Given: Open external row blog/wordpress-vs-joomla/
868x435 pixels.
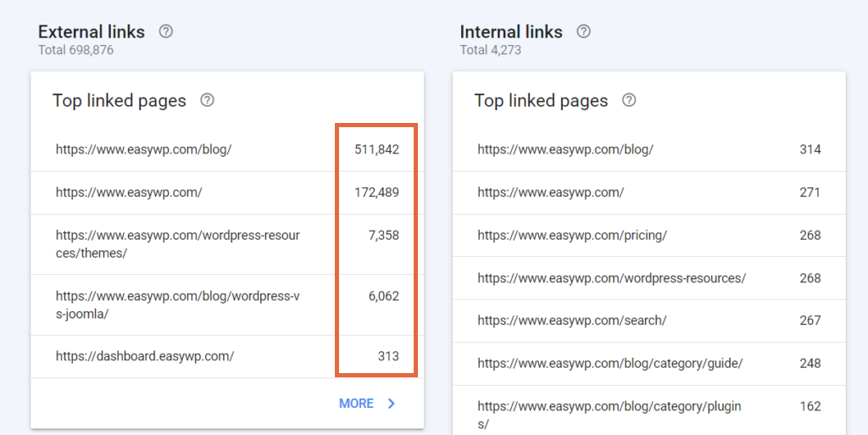Looking at the screenshot, I should click(227, 305).
